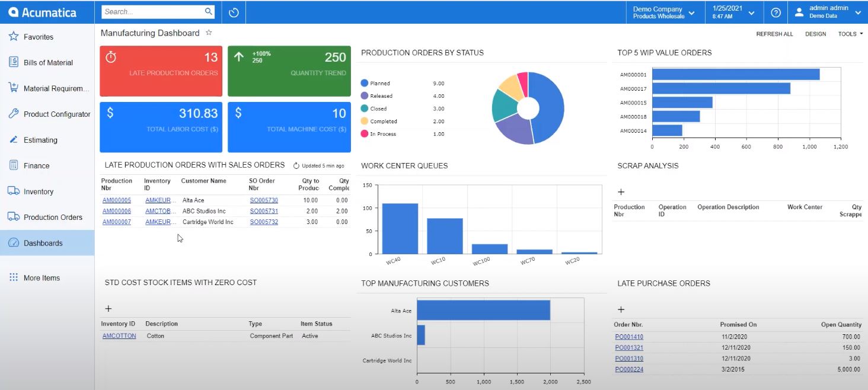Click the WC40 bar in Work Center Queues
Image resolution: width=868 pixels, height=390 pixels.
pos(400,229)
